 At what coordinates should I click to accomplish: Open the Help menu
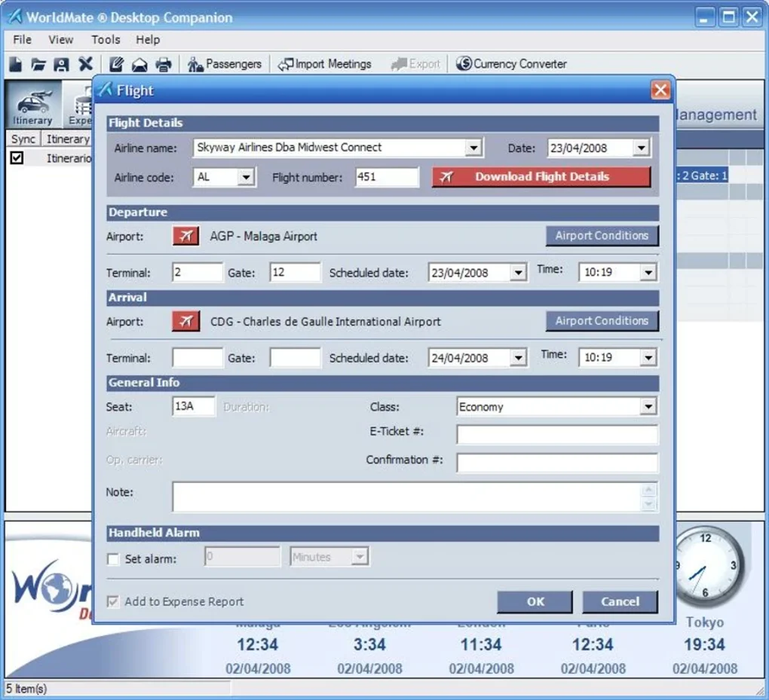(148, 40)
